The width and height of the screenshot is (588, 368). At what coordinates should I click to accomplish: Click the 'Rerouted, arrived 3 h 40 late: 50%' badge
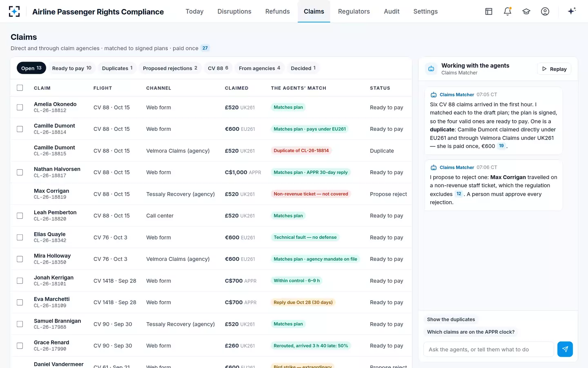(311, 346)
